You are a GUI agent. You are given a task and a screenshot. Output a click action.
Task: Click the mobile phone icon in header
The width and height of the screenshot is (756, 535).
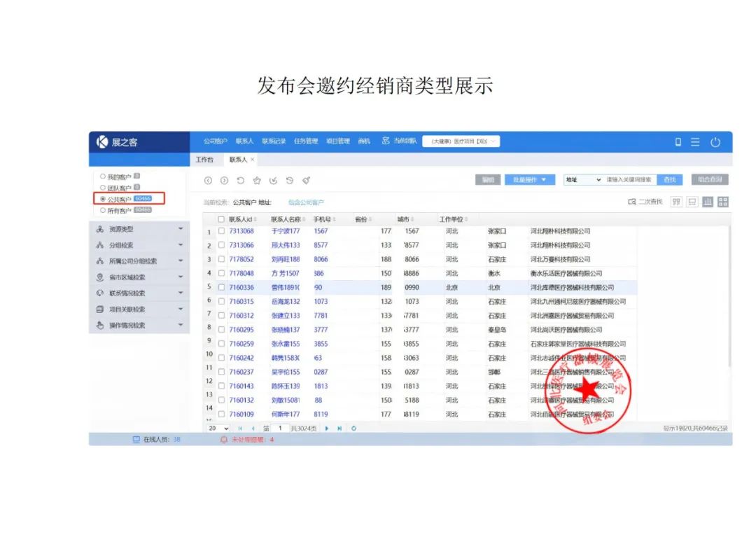(678, 142)
